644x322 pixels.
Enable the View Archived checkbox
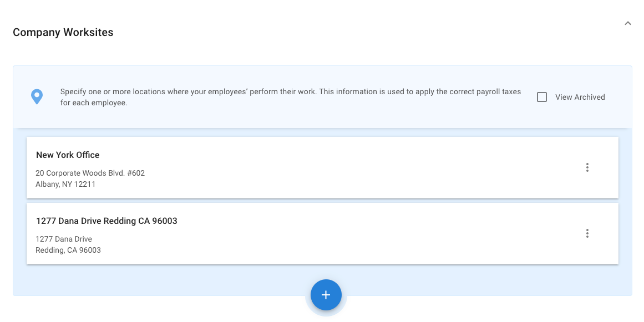tap(542, 97)
